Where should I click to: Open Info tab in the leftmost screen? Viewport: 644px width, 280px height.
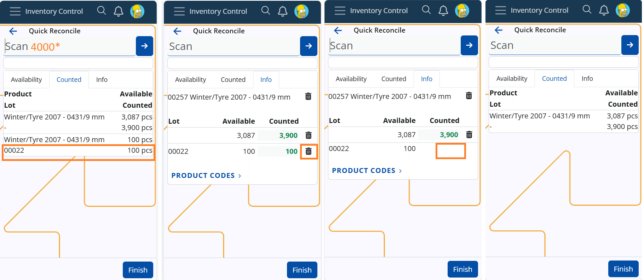coord(102,80)
